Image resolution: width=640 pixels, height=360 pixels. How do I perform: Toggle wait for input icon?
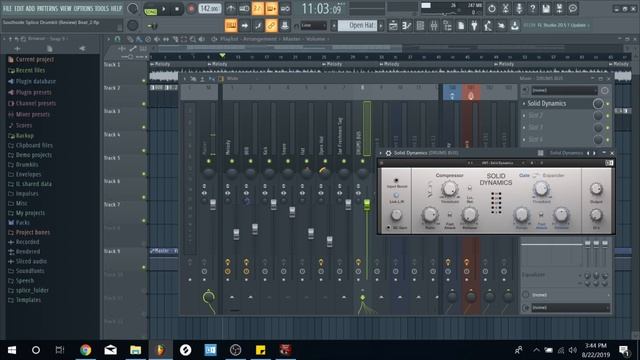click(244, 9)
